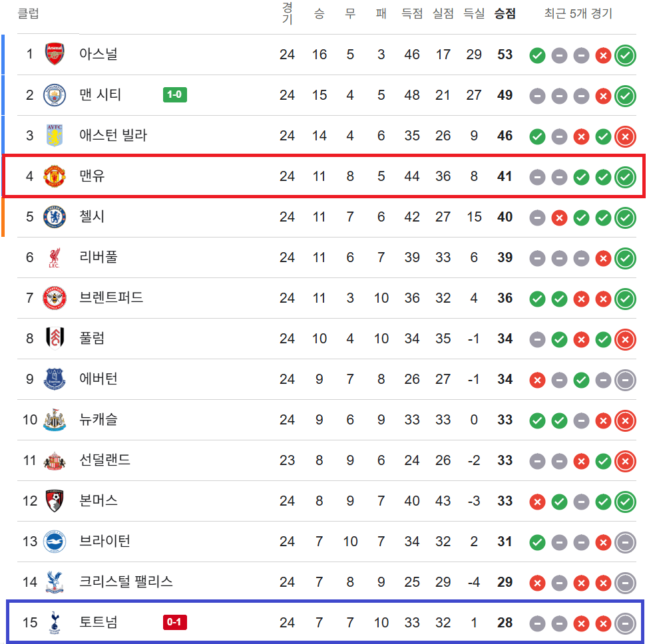The width and height of the screenshot is (647, 644).
Task: Click Tottenham's most recent draw icon
Action: click(624, 624)
